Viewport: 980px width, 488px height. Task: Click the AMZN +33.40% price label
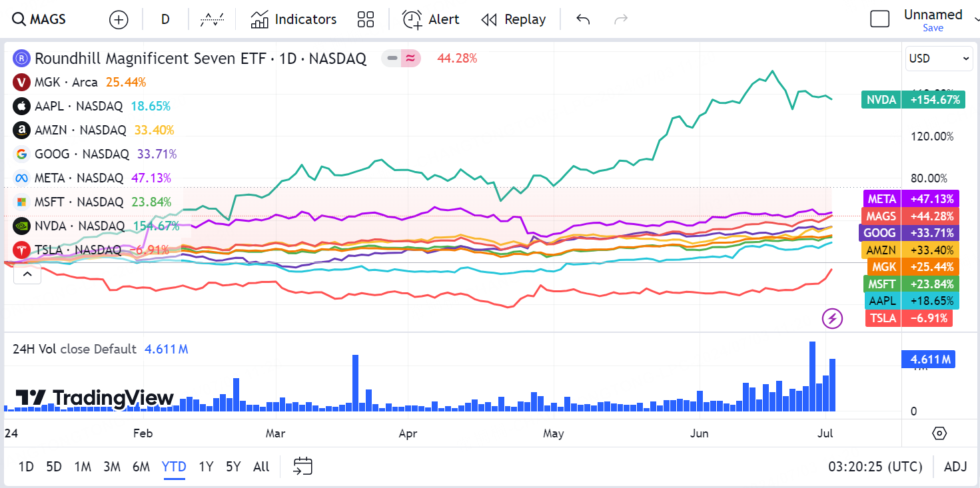[x=911, y=250]
